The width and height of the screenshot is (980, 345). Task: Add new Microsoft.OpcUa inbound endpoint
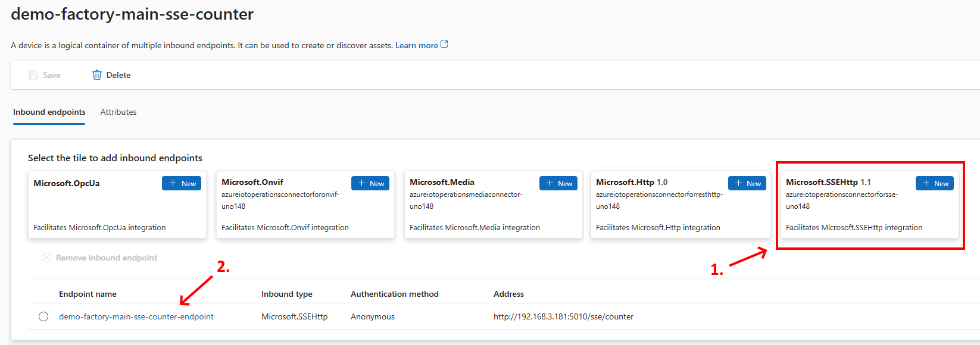pyautogui.click(x=182, y=183)
